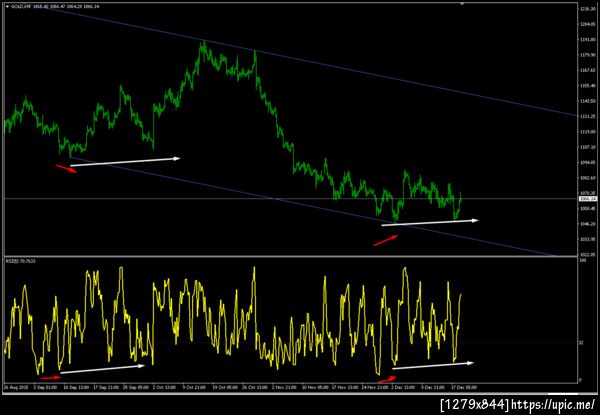Click white arrow under September price low
The image size is (600, 415).
point(125,162)
